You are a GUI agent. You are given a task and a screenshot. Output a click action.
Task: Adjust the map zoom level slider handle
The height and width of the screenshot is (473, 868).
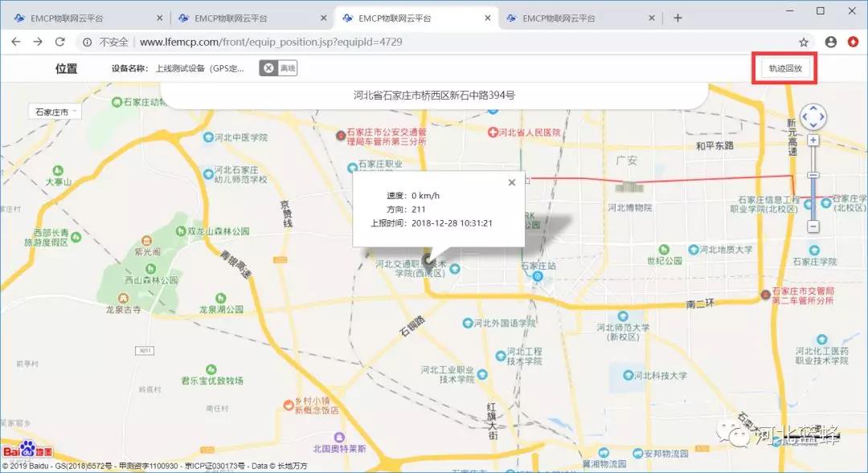(x=813, y=175)
